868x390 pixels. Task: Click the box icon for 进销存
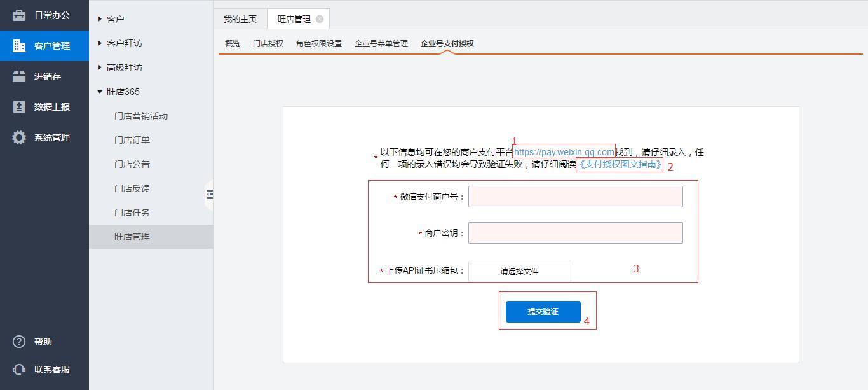19,76
